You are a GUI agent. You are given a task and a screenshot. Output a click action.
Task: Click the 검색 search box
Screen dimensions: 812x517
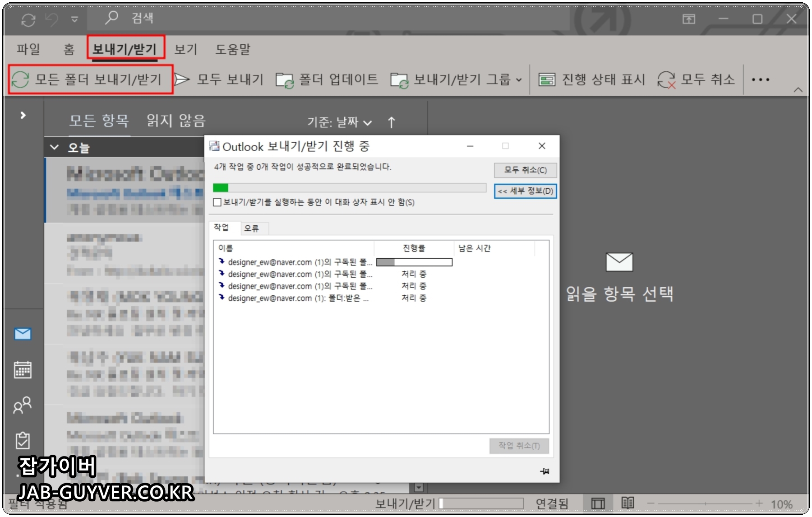click(x=329, y=19)
